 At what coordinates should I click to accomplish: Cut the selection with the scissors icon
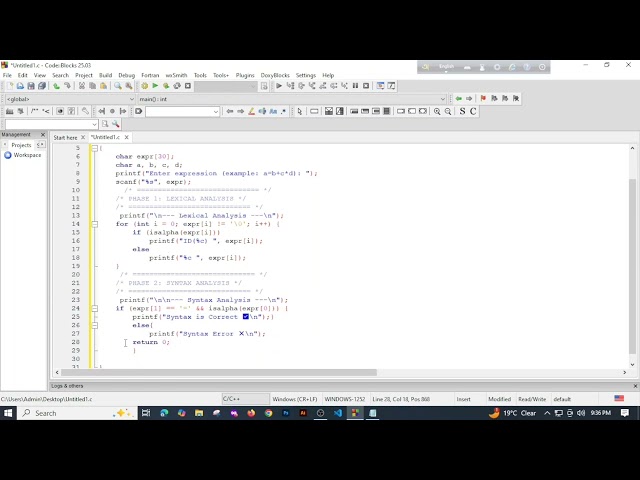pos(82,86)
